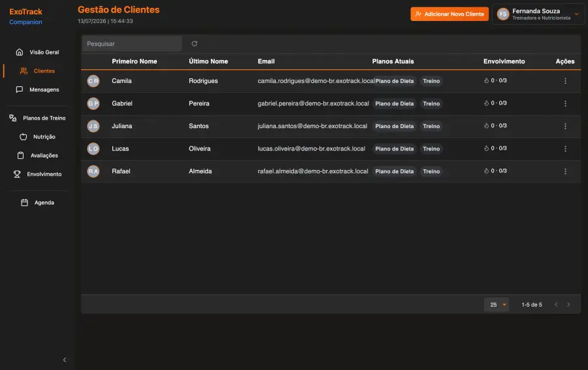The height and width of the screenshot is (370, 588).
Task: Click Adicionar Novo Cliente button
Action: 449,14
